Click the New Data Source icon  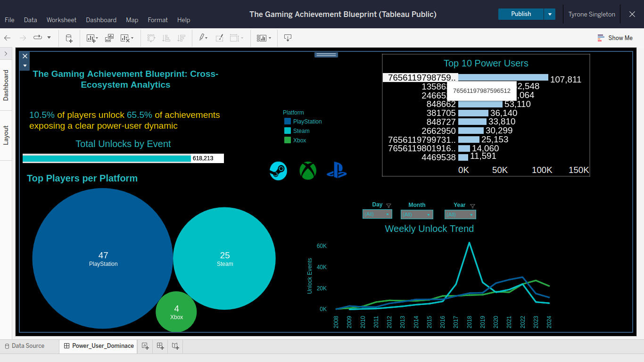tap(69, 38)
